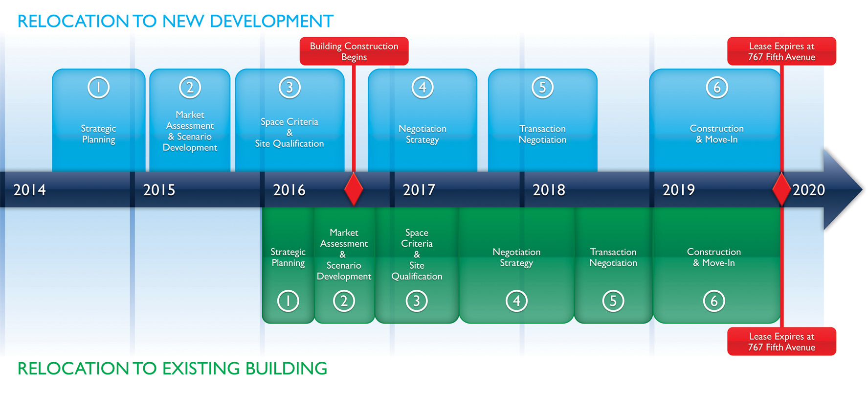Click the 2015 year label on timeline
868x396 pixels.
tap(159, 190)
